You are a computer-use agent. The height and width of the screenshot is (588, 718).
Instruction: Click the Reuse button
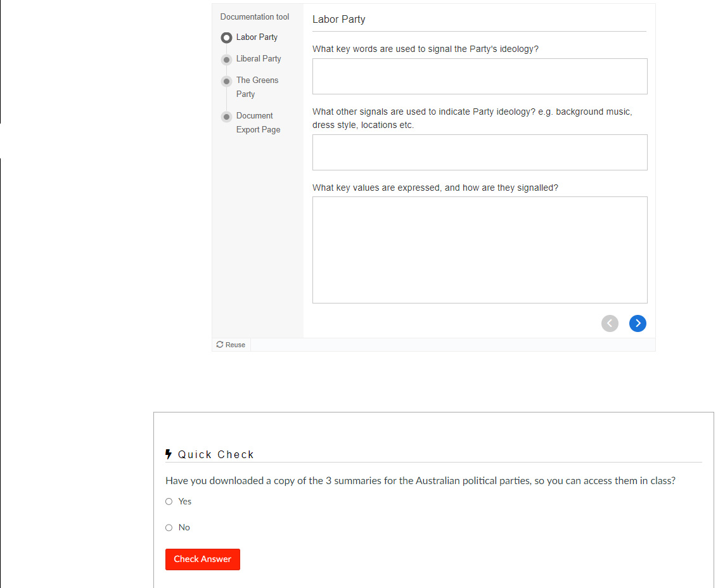(231, 345)
